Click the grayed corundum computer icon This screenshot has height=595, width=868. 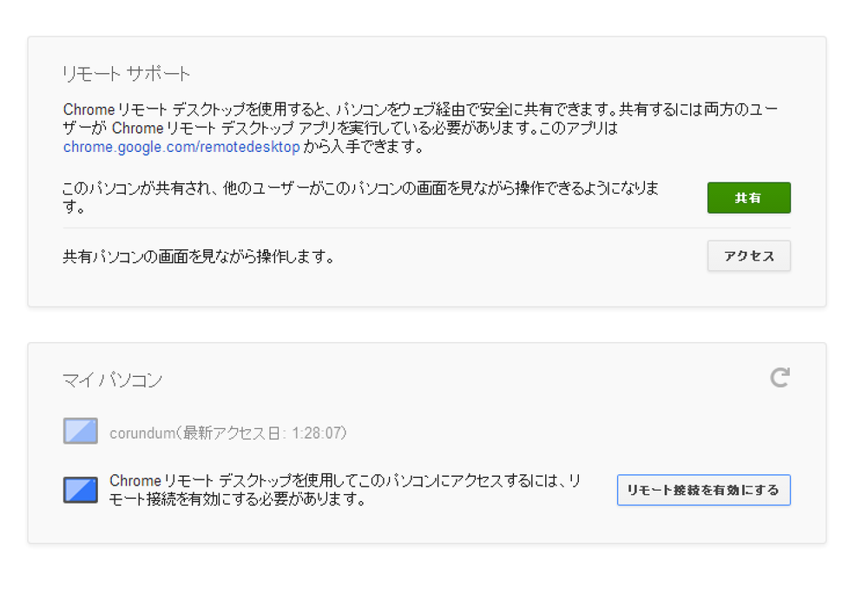(80, 432)
